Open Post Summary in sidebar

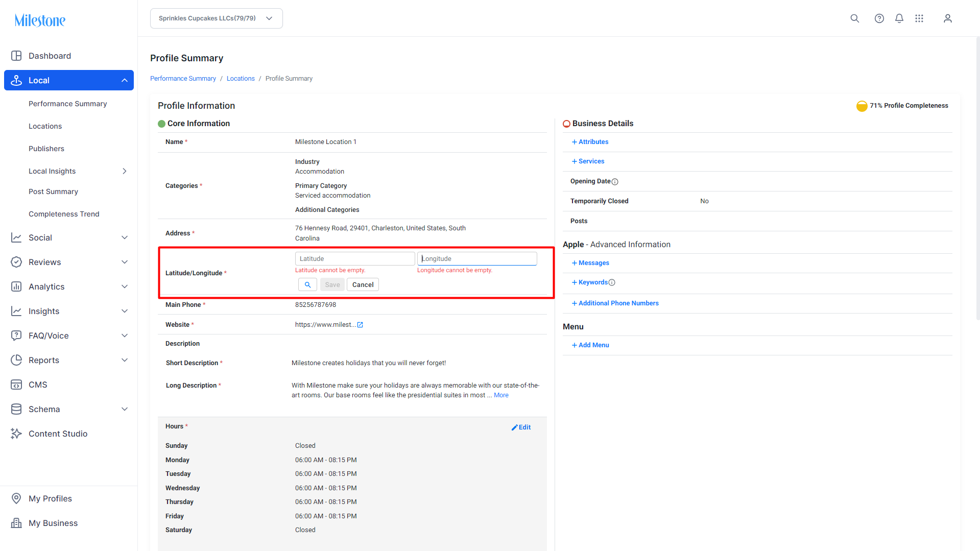click(53, 191)
